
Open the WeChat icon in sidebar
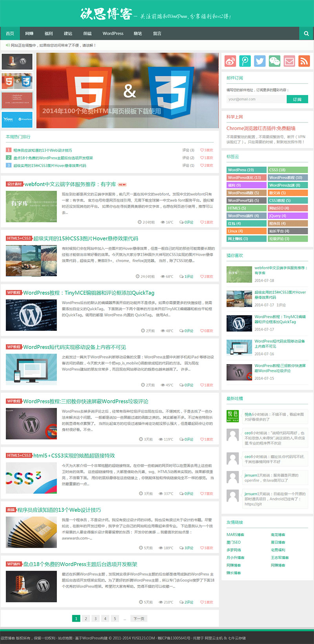274,61
